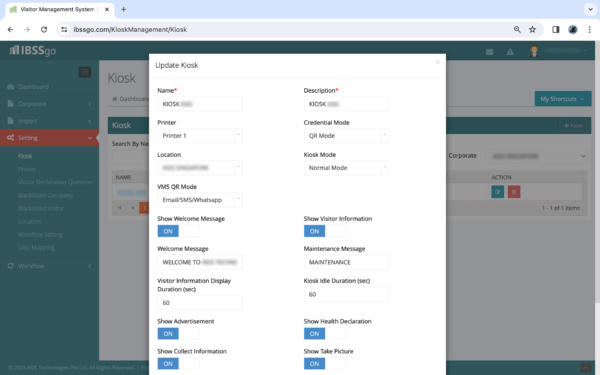This screenshot has width=600, height=375.
Task: Open the Kiosk Mode dropdown
Action: pyautogui.click(x=346, y=168)
